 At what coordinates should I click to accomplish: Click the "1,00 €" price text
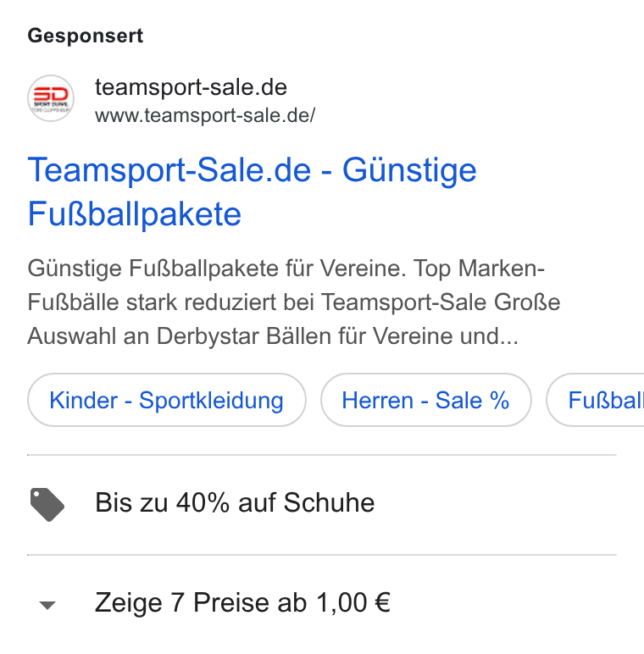pyautogui.click(x=353, y=602)
